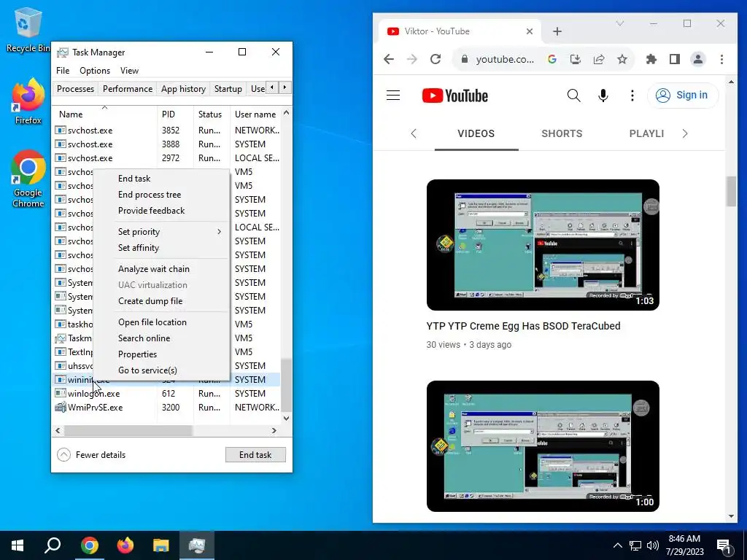Click install app icon in address bar
This screenshot has height=560, width=747.
pos(576,59)
